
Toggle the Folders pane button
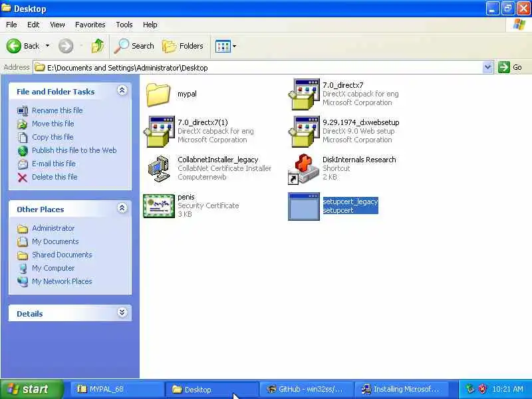[182, 46]
